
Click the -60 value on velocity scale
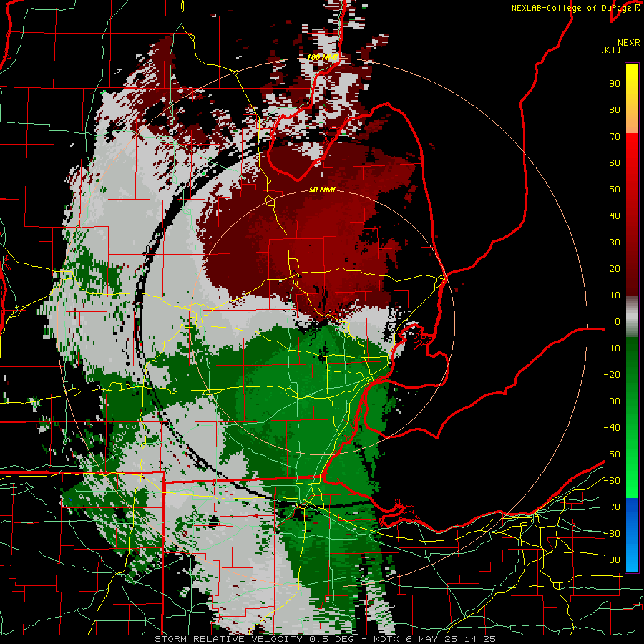tap(612, 481)
